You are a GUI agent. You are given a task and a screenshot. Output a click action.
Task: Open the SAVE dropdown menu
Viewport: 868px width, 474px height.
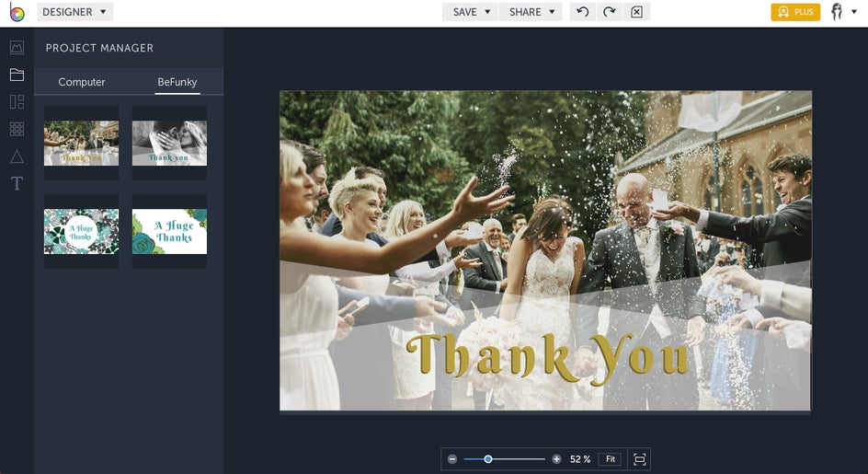pyautogui.click(x=471, y=12)
